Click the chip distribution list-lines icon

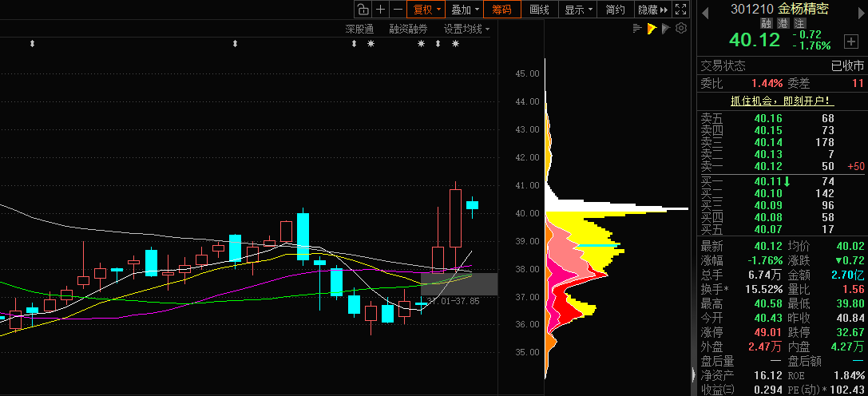[x=637, y=28]
